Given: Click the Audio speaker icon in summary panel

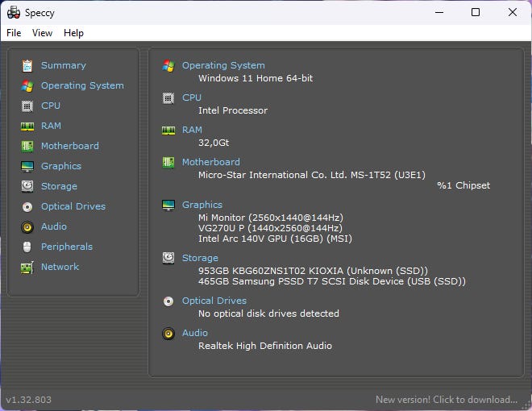Looking at the screenshot, I should click(168, 334).
